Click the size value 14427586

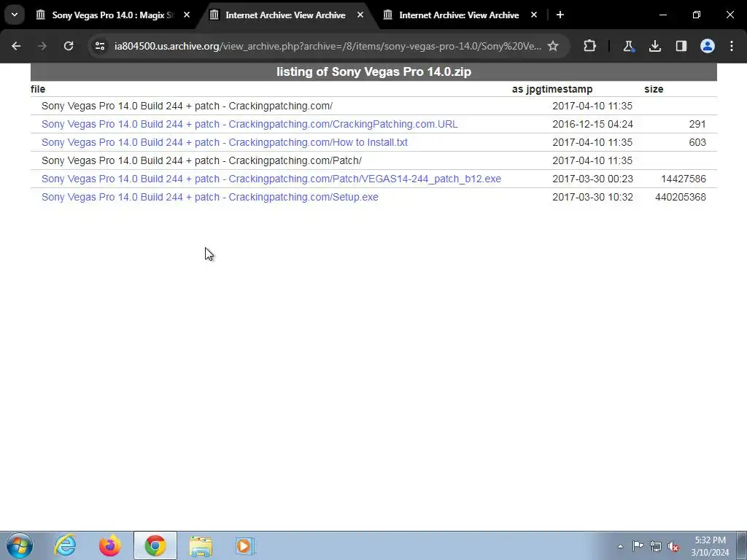(x=684, y=179)
